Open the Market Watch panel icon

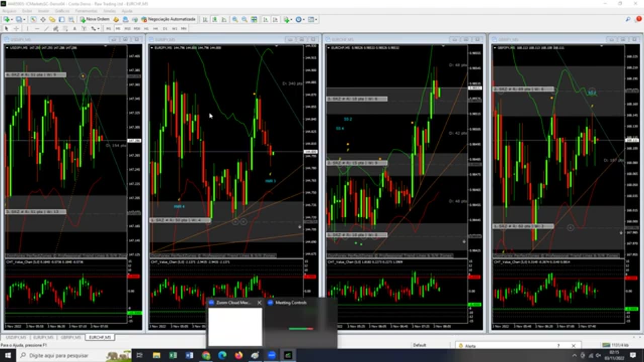pyautogui.click(x=33, y=20)
